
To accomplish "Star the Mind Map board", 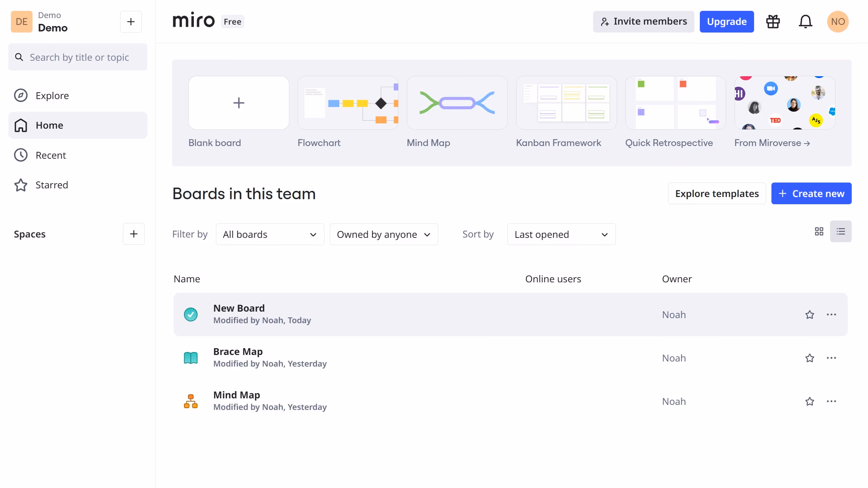I will pyautogui.click(x=810, y=401).
